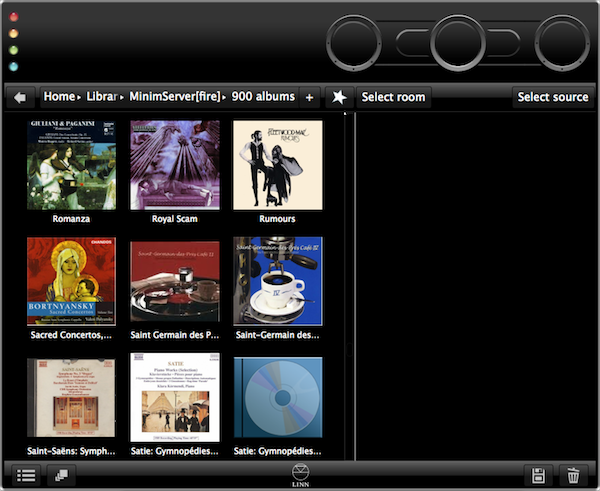This screenshot has height=491, width=600.
Task: Click the red window button
Action: (14, 17)
